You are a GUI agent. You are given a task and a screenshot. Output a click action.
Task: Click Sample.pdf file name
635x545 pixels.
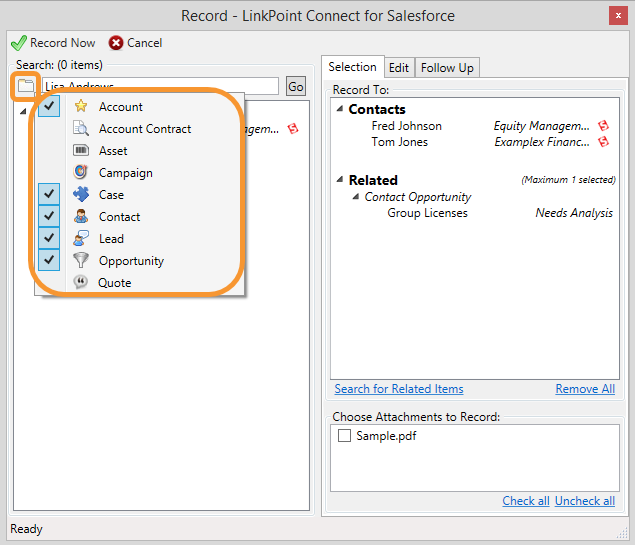click(386, 436)
